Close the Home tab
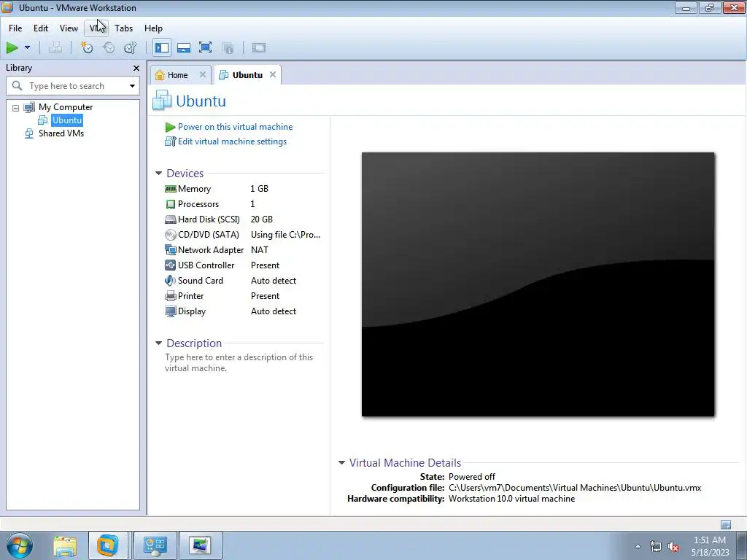This screenshot has height=560, width=747. coord(203,75)
